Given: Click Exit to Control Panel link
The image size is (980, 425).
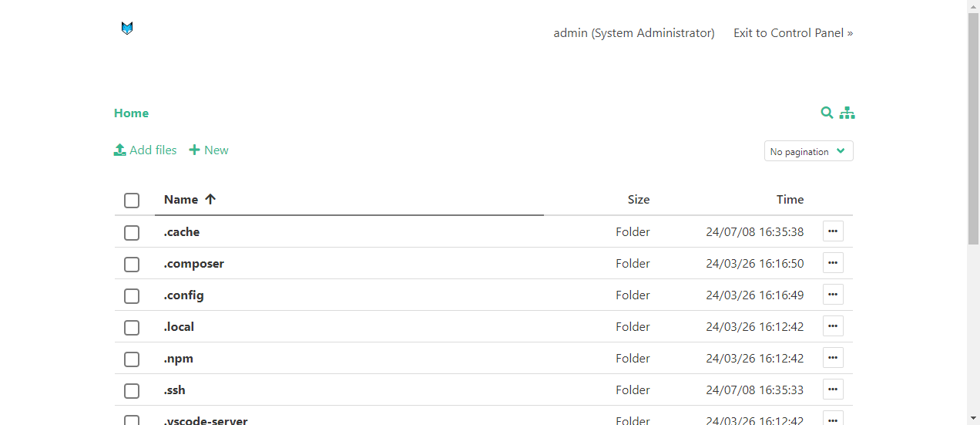Looking at the screenshot, I should click(793, 33).
